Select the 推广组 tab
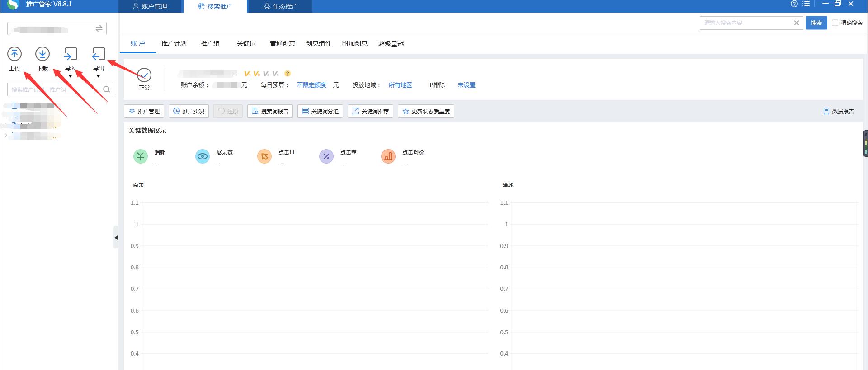 210,43
